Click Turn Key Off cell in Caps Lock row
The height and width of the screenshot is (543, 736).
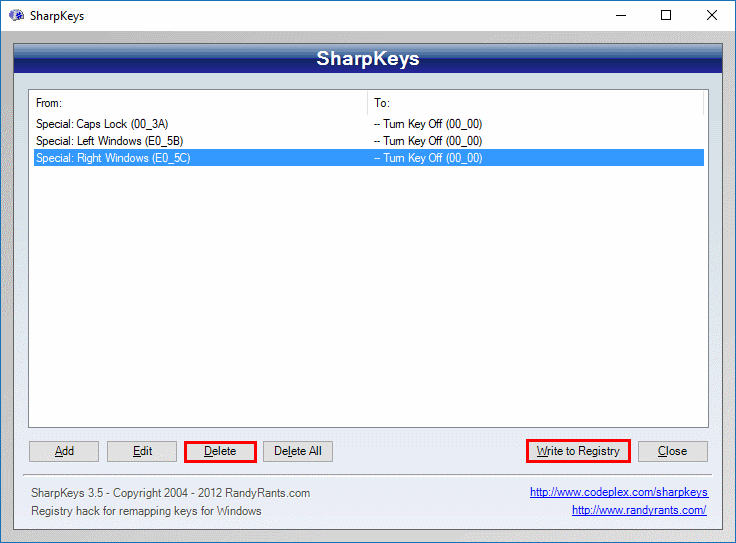428,124
